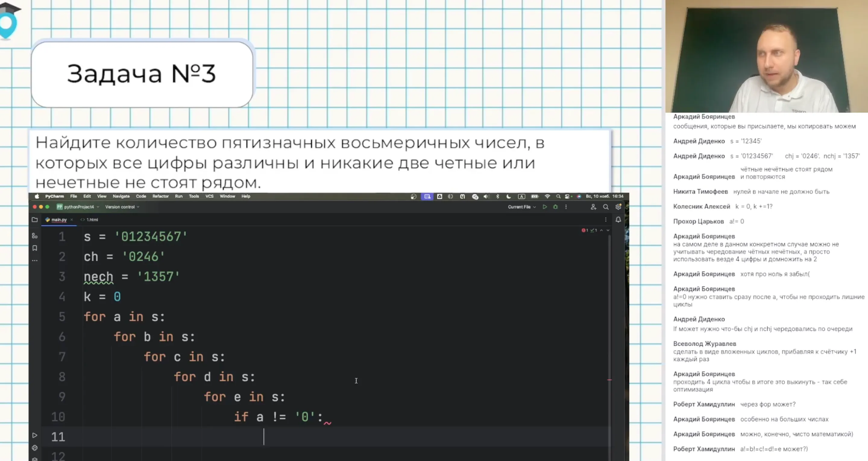The image size is (868, 461).
Task: Click Code With Me add-user icon
Action: pos(593,207)
